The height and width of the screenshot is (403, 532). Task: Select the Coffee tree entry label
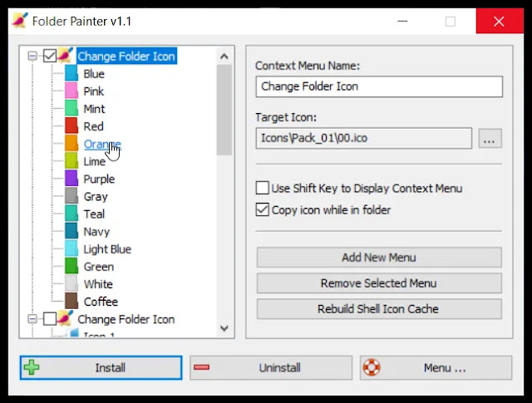(101, 302)
